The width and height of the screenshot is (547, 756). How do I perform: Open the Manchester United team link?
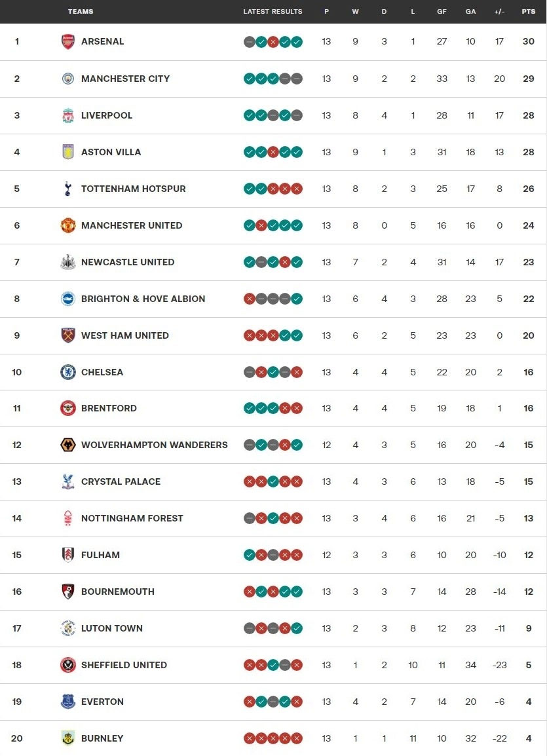click(132, 225)
